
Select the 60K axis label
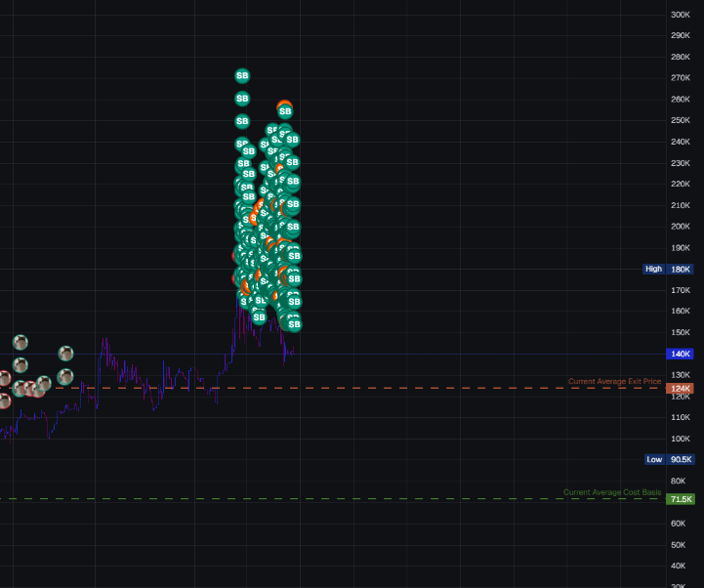click(x=678, y=524)
